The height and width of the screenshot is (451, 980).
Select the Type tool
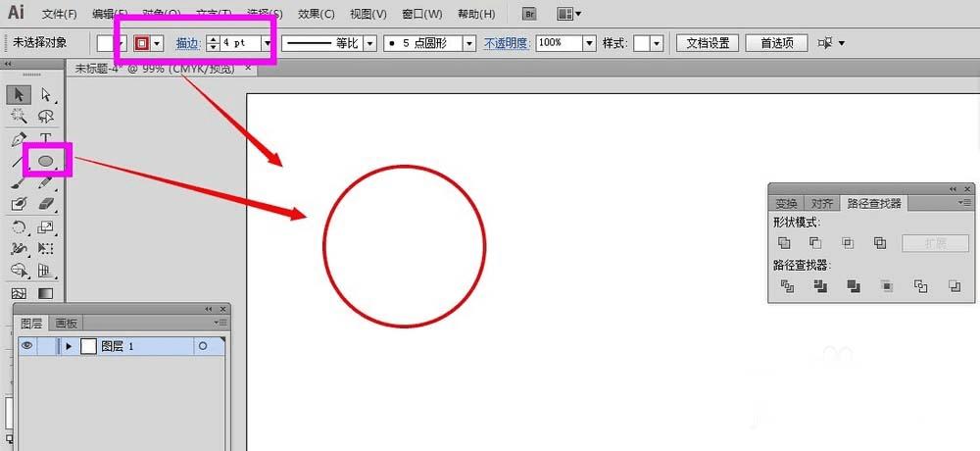point(46,139)
